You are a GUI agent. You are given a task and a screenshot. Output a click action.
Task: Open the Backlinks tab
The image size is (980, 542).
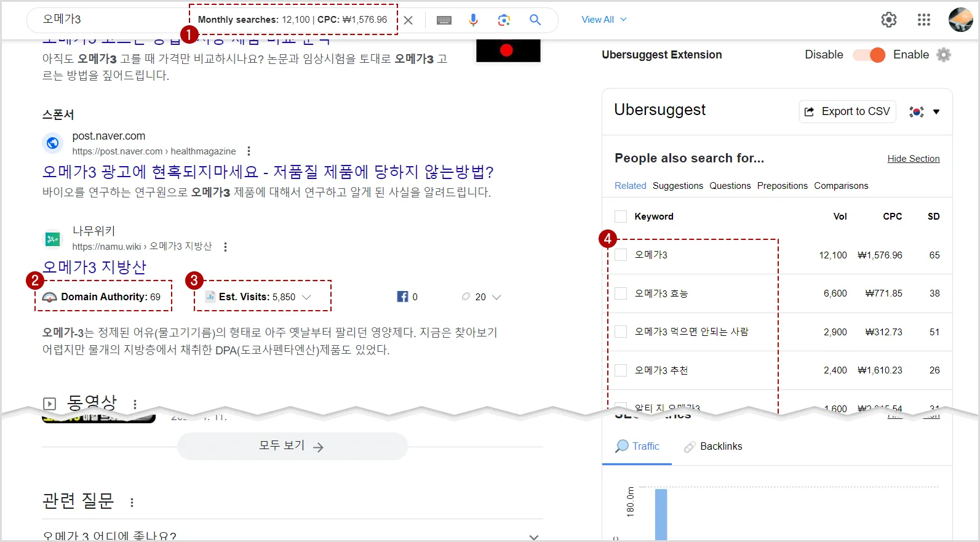713,446
